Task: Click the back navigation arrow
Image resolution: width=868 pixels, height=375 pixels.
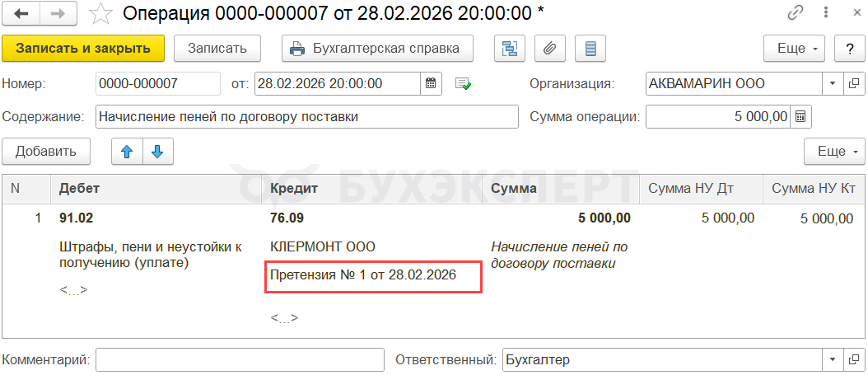Action: [21, 13]
